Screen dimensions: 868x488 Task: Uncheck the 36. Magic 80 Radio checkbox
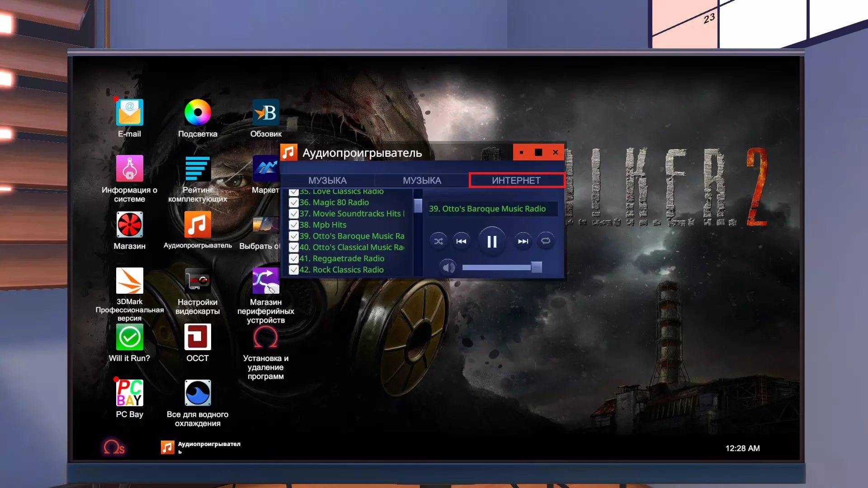(x=294, y=203)
